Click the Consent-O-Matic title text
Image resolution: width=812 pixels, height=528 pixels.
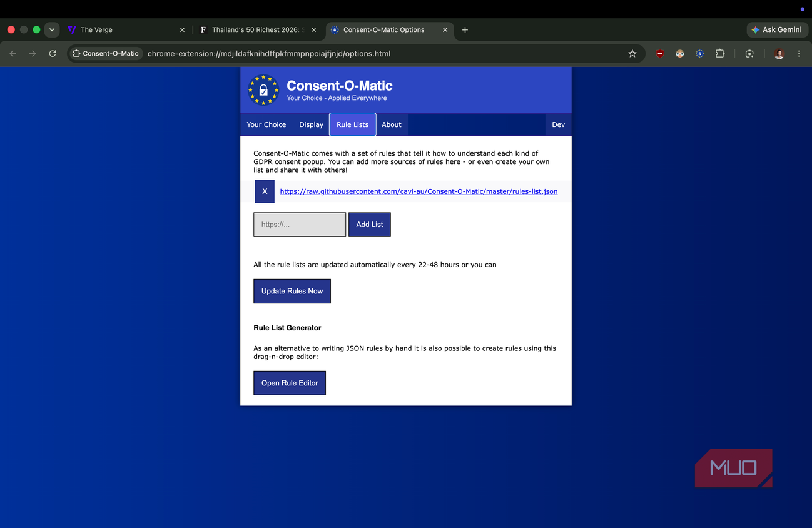point(340,86)
